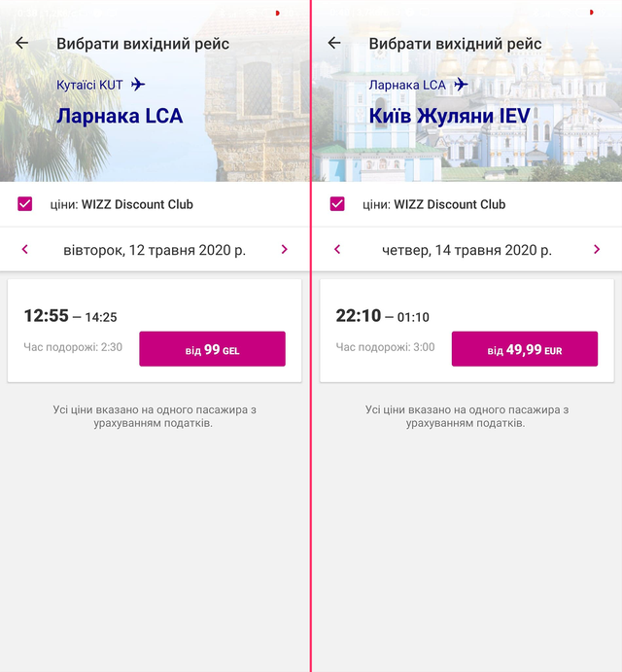
Task: Tap the airplane icon next to Кутаїсі KUT
Action: click(x=138, y=85)
